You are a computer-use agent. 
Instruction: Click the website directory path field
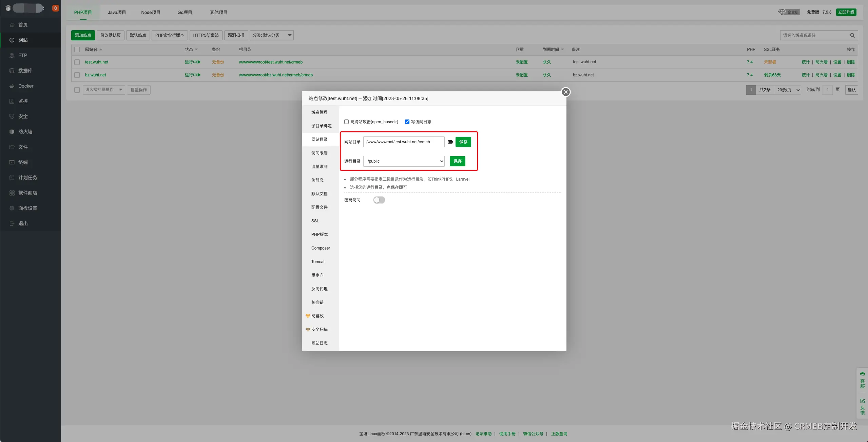point(404,142)
